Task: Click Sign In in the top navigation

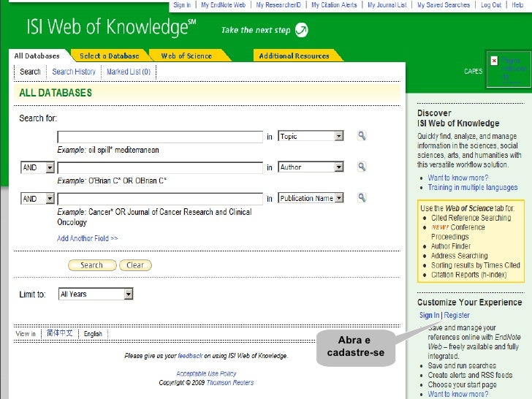Action: 182,4
